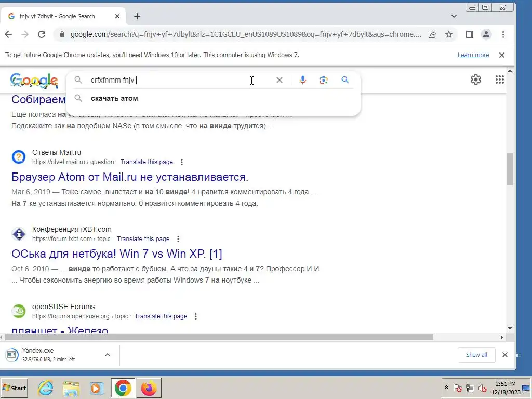Bookmark this tab with star
This screenshot has width=532, height=399.
coord(449,34)
